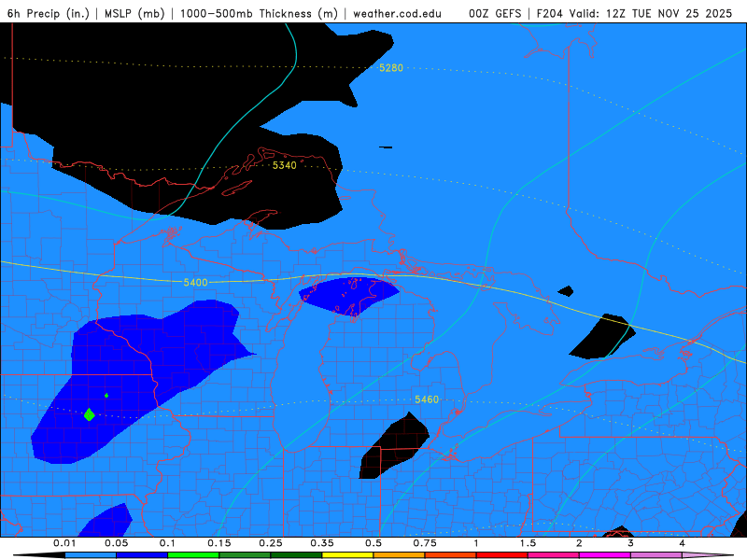The image size is (747, 560).
Task: Click the '5280' thickness contour label
Action: 391,68
